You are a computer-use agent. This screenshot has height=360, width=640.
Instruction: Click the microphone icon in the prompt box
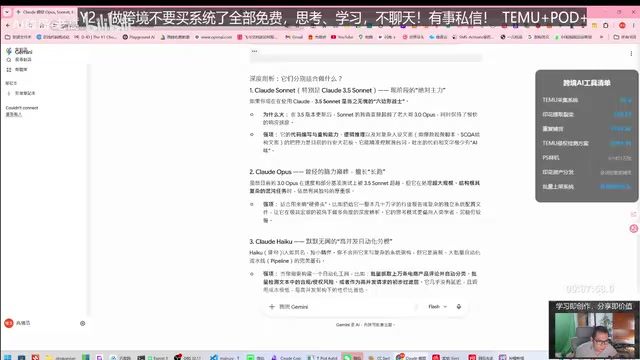coord(459,307)
